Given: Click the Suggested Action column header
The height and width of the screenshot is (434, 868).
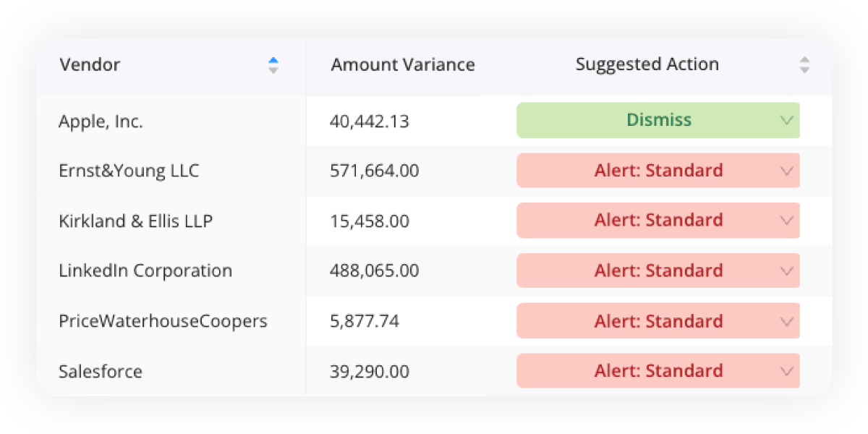Looking at the screenshot, I should pos(647,64).
